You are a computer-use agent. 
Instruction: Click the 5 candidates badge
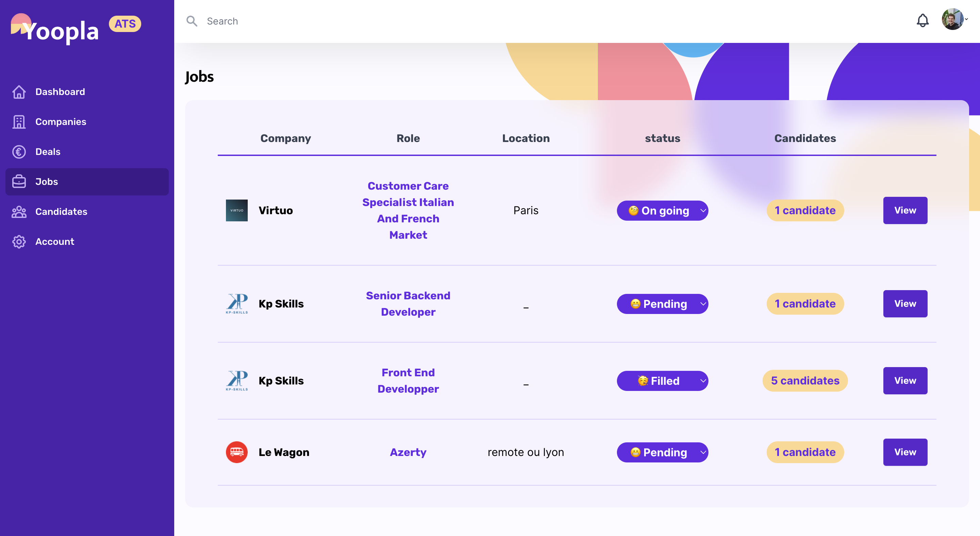(x=805, y=381)
